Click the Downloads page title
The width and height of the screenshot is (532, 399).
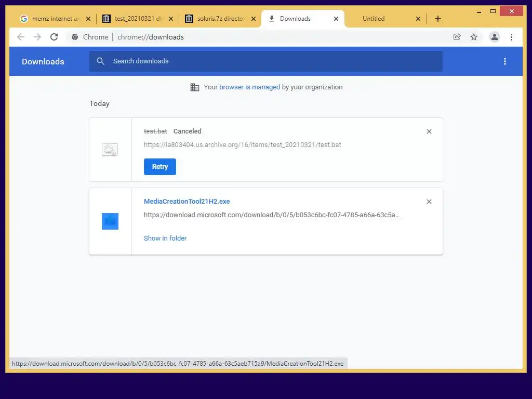(x=43, y=61)
